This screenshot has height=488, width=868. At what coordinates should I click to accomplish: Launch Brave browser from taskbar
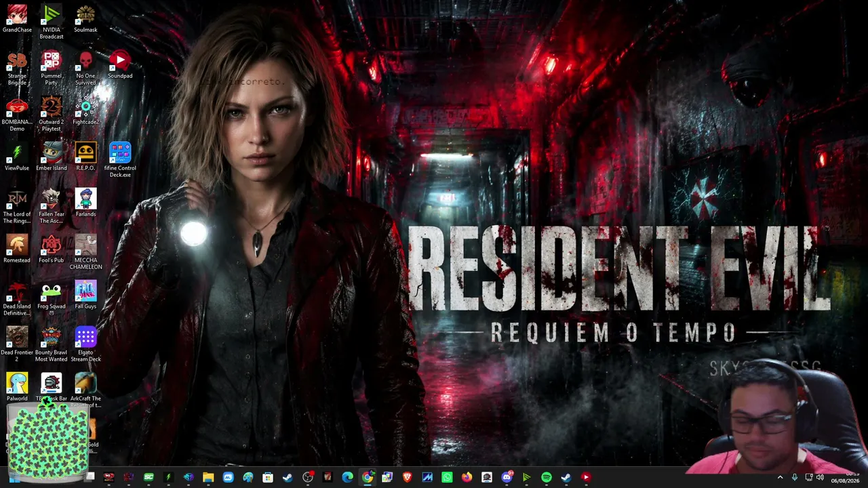click(x=407, y=477)
